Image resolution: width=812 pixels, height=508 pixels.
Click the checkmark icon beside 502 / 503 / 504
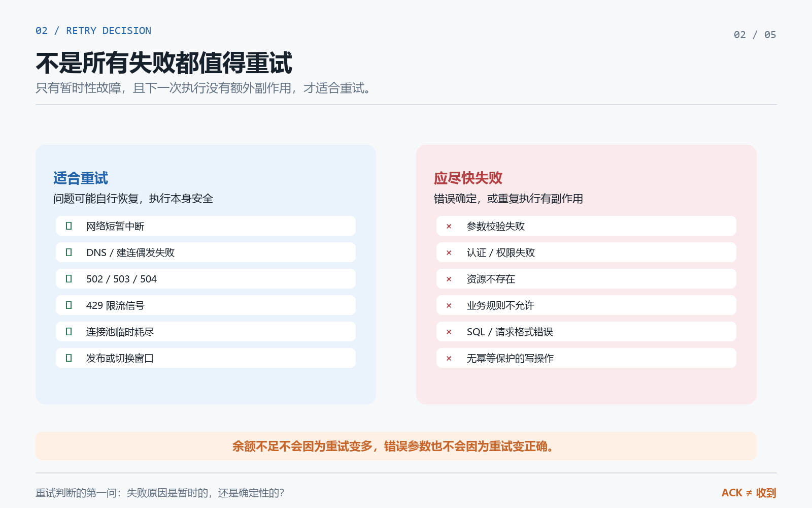pyautogui.click(x=69, y=279)
